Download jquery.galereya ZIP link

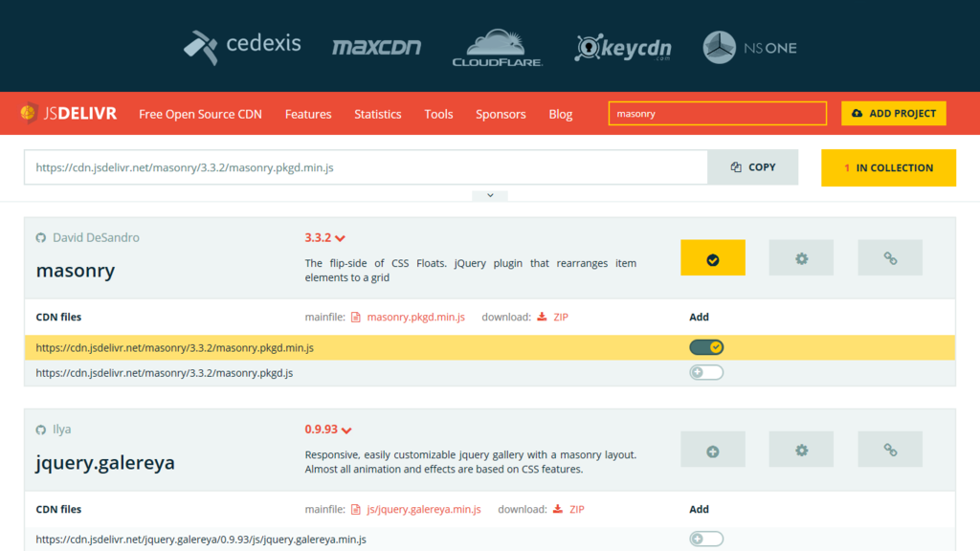click(577, 509)
